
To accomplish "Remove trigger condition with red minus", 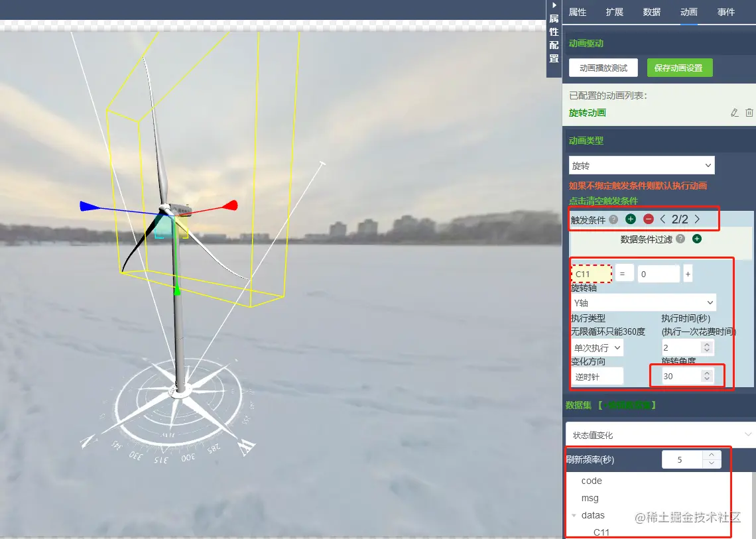I will [649, 219].
